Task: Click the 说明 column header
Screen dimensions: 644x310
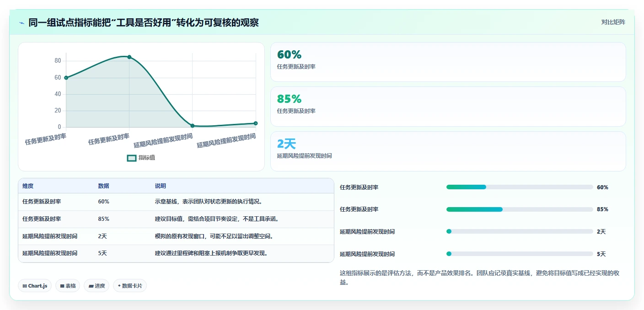Action: (x=161, y=186)
